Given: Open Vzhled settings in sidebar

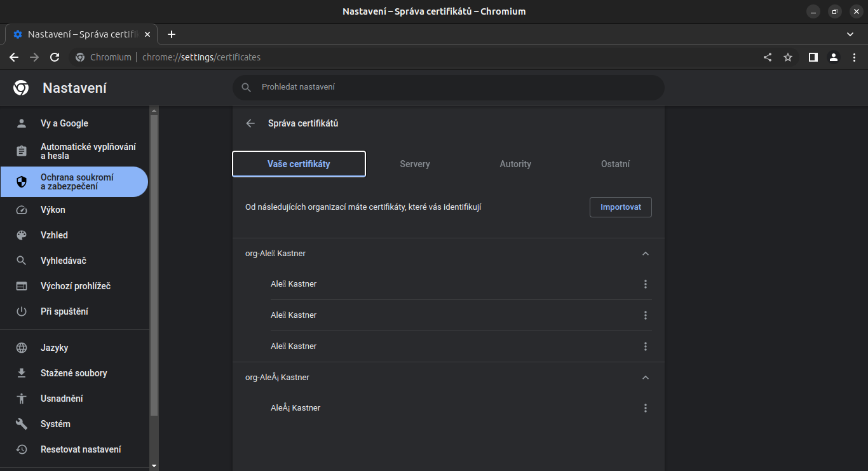Looking at the screenshot, I should (x=54, y=235).
